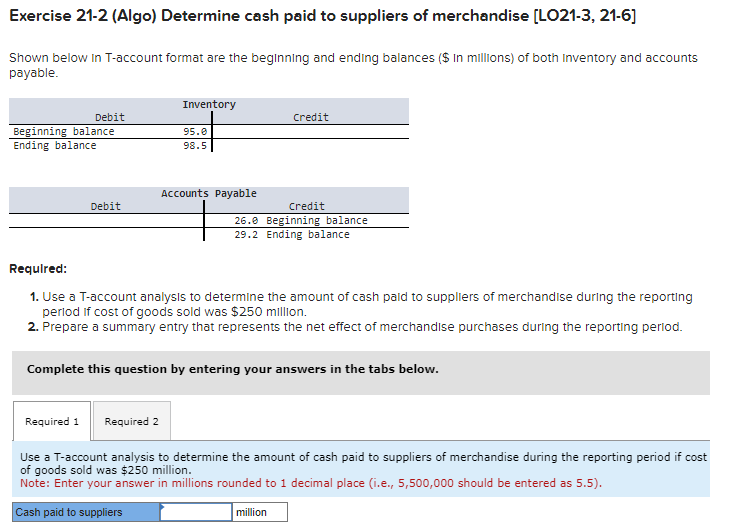The height and width of the screenshot is (530, 736).
Task: Select the Cash paid to suppliers label cell
Action: click(86, 512)
